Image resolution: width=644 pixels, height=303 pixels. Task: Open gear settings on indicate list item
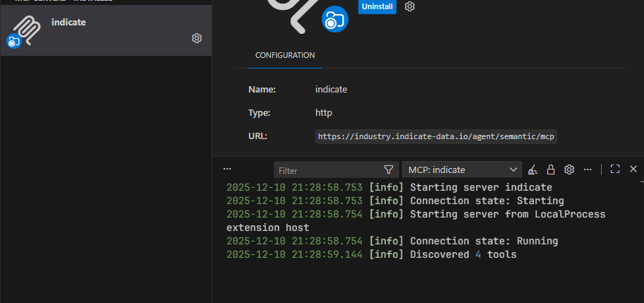click(197, 38)
